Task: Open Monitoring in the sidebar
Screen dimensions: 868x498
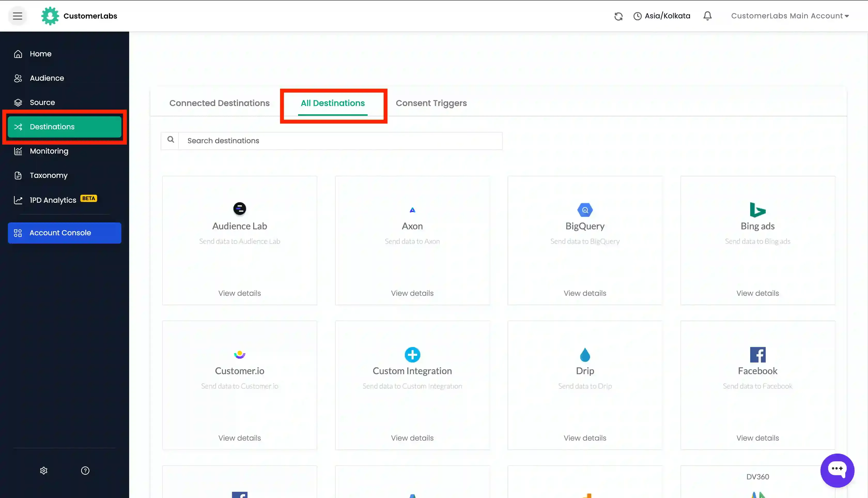Action: pos(65,151)
